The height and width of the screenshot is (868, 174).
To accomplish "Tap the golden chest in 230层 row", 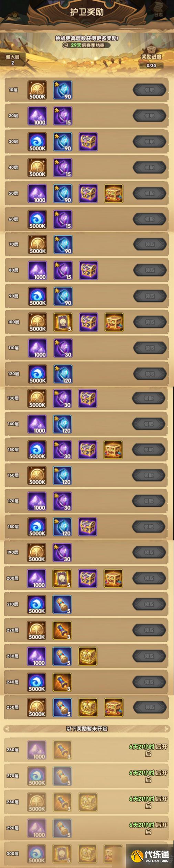I will [x=88, y=656].
